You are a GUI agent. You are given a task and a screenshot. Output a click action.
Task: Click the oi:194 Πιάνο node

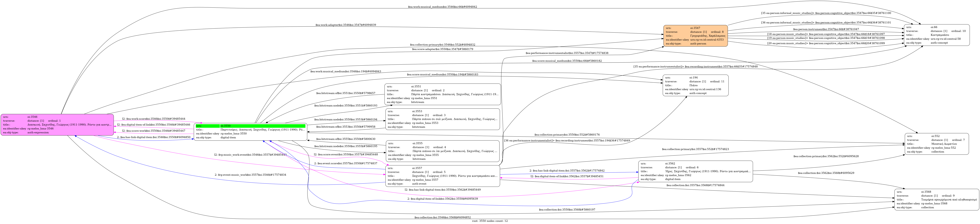[695, 85]
